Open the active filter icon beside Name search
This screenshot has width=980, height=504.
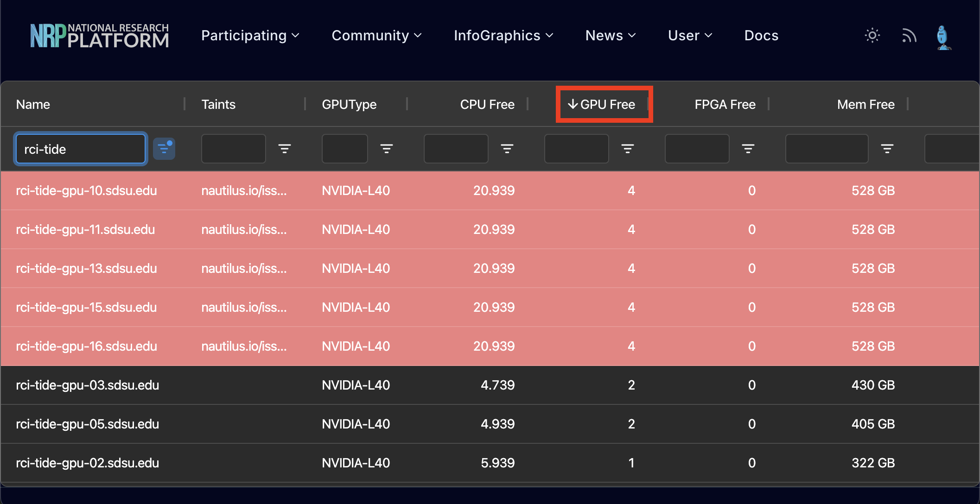click(164, 149)
